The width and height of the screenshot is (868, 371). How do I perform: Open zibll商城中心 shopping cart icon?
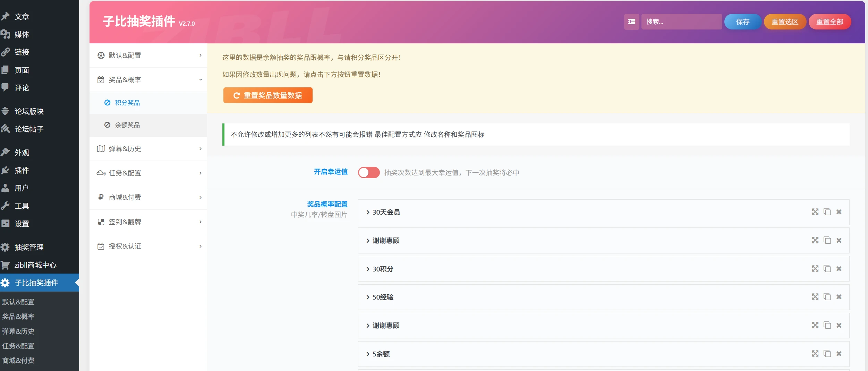6,265
